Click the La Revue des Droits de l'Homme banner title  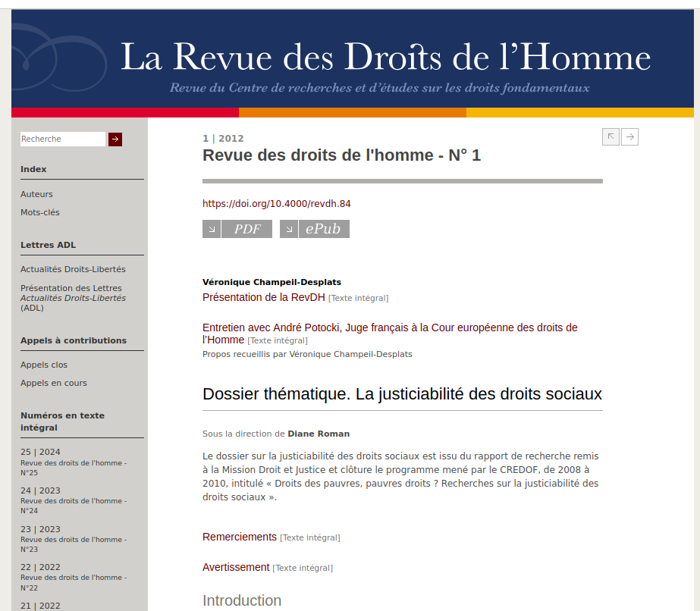[386, 57]
